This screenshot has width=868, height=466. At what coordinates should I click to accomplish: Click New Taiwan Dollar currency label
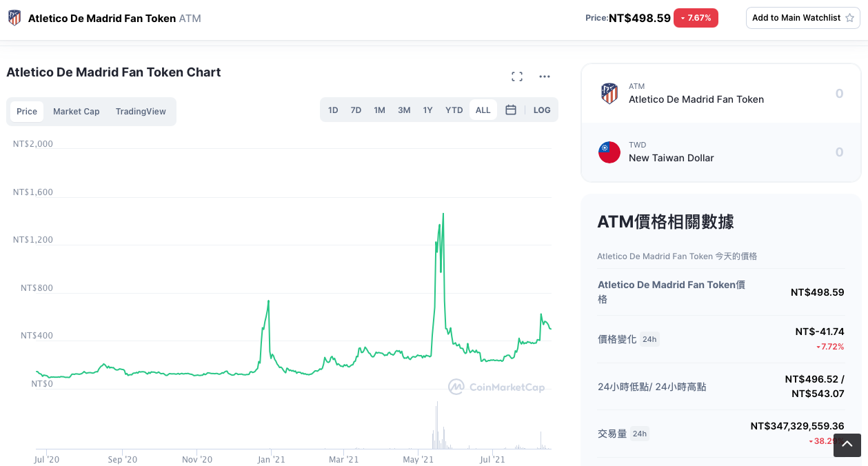(671, 158)
